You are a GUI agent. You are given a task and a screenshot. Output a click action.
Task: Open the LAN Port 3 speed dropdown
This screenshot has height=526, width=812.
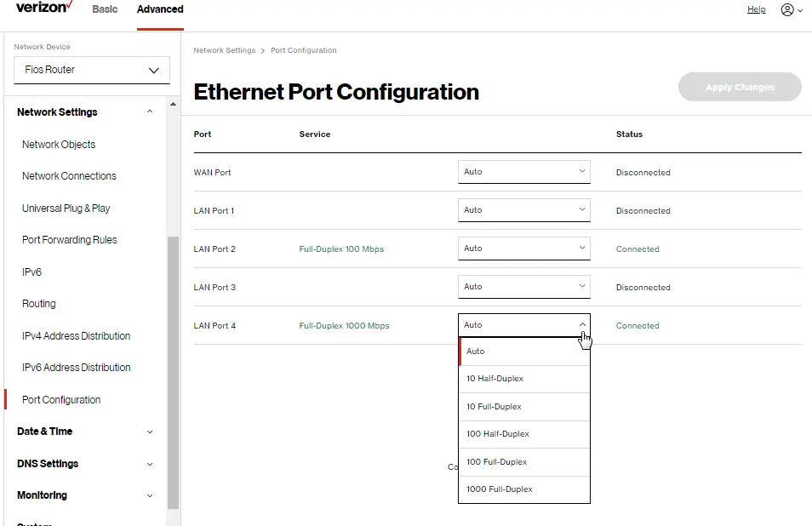(523, 287)
